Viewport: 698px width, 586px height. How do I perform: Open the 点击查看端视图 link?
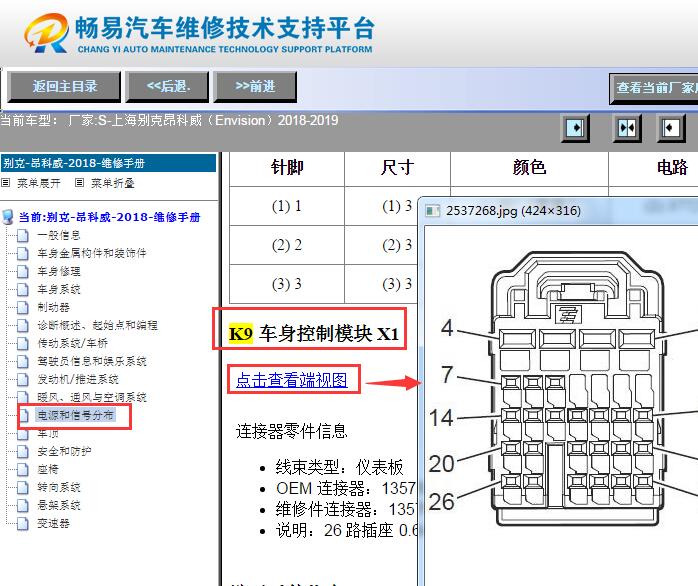coord(292,380)
